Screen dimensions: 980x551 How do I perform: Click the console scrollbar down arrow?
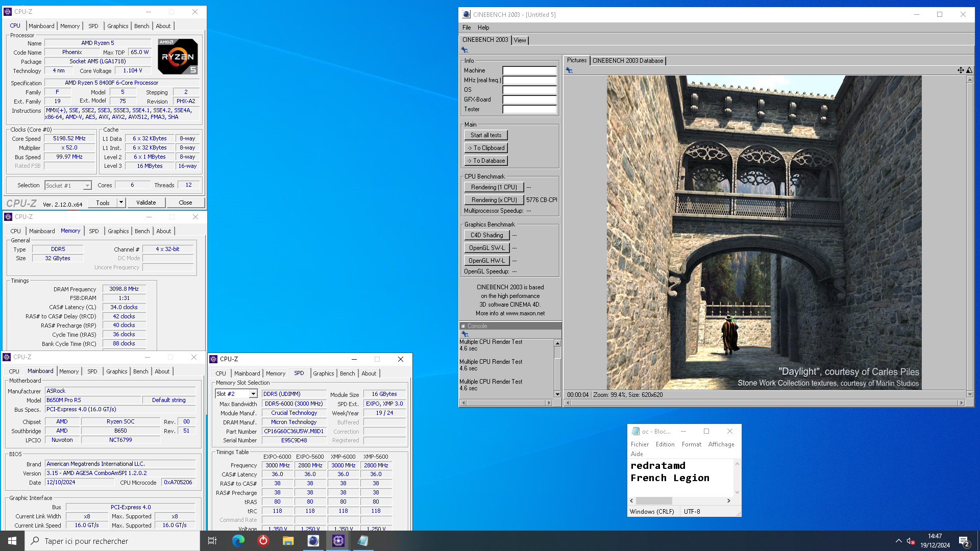coord(557,394)
